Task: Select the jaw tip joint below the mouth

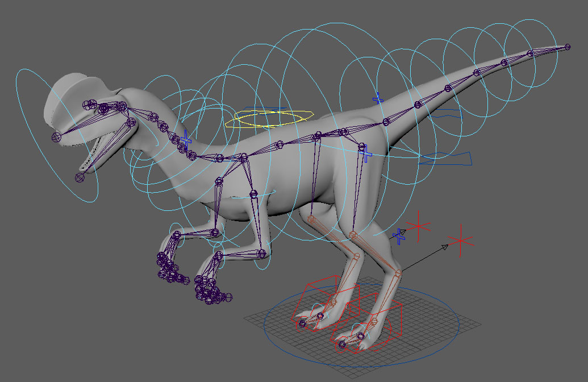Action: 80,177
